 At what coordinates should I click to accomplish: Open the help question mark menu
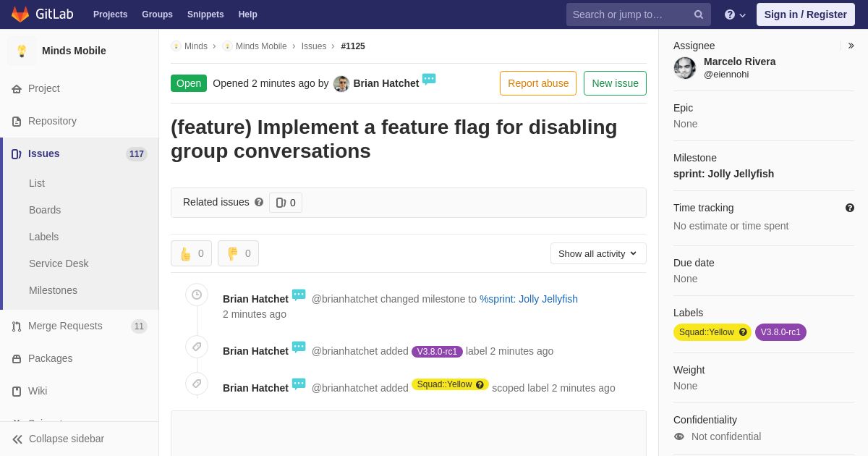735,14
